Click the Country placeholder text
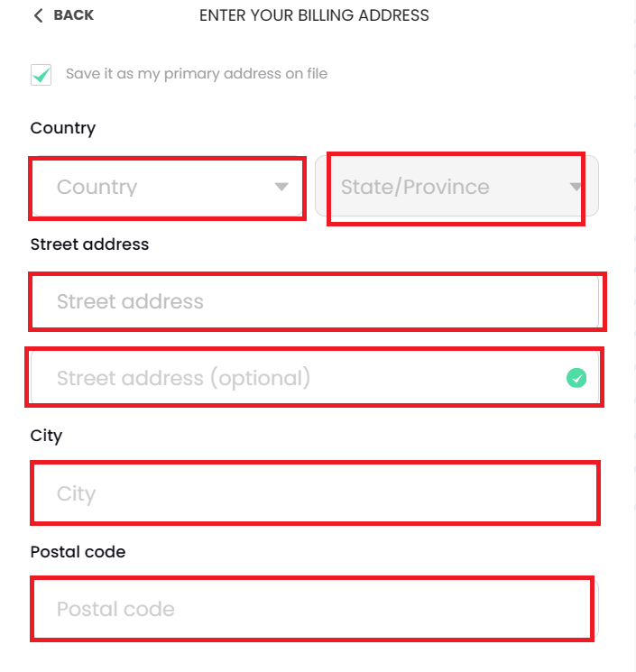The image size is (636, 672). 97,188
